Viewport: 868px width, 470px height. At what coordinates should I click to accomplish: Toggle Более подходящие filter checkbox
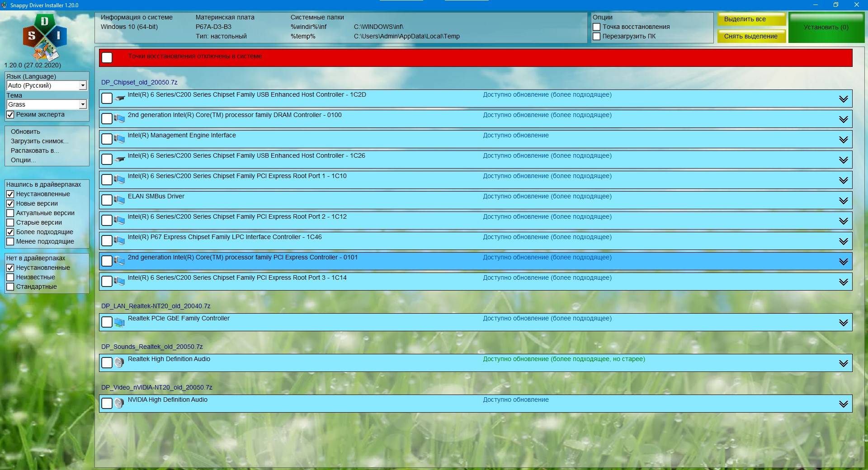[x=10, y=232]
